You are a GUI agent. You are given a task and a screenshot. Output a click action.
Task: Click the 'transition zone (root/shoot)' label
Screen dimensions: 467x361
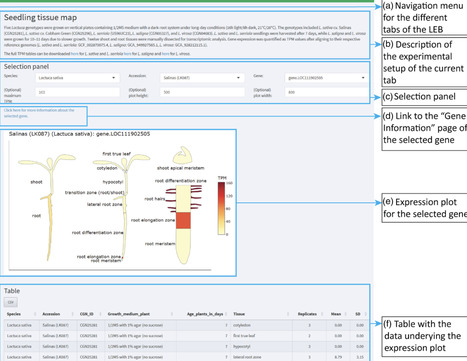[x=94, y=193]
